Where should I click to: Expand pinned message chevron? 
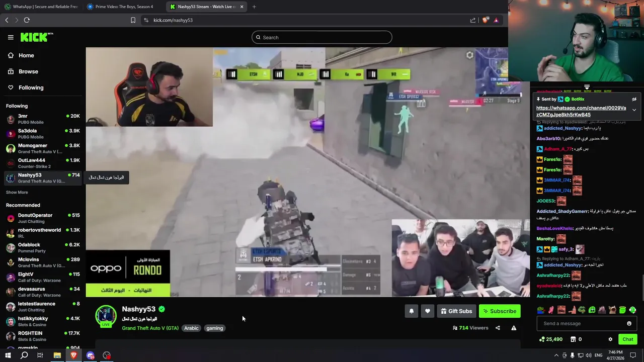[634, 110]
